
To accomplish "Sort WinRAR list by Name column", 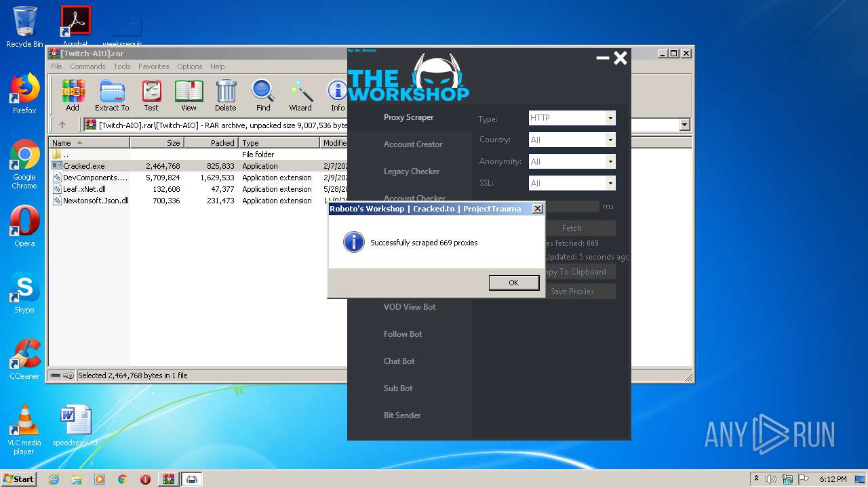I will tap(89, 143).
